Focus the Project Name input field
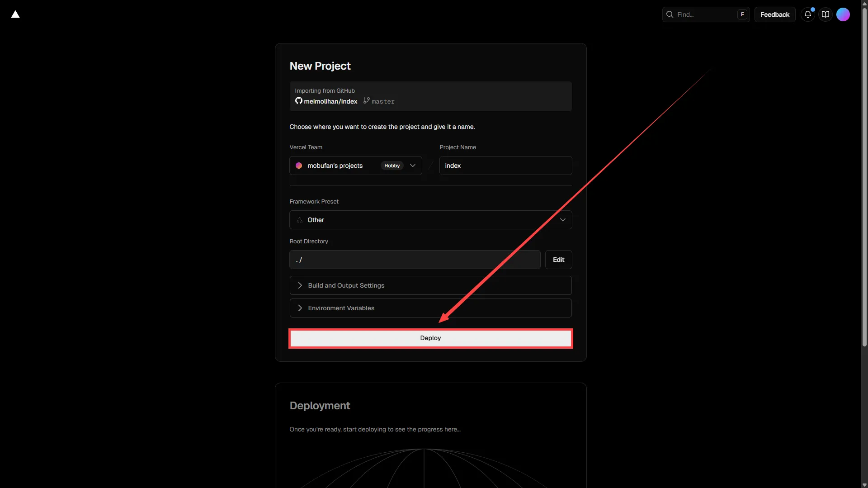The width and height of the screenshot is (868, 488). pos(505,166)
